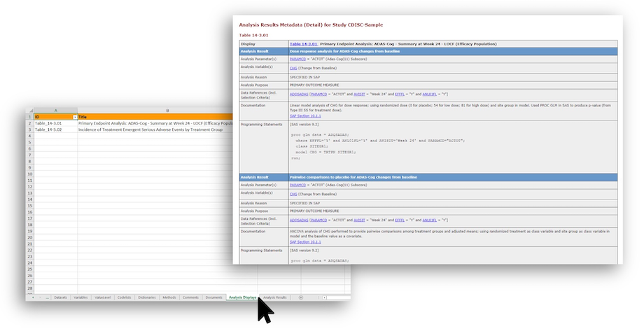Open AVISIT link in Dose response Data References
This screenshot has width=644, height=336.
click(x=359, y=94)
